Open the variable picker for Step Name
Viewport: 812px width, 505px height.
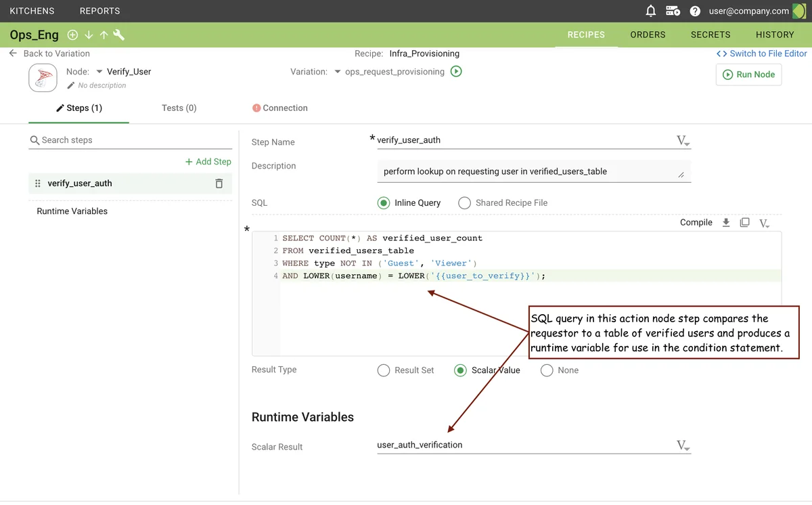(683, 141)
